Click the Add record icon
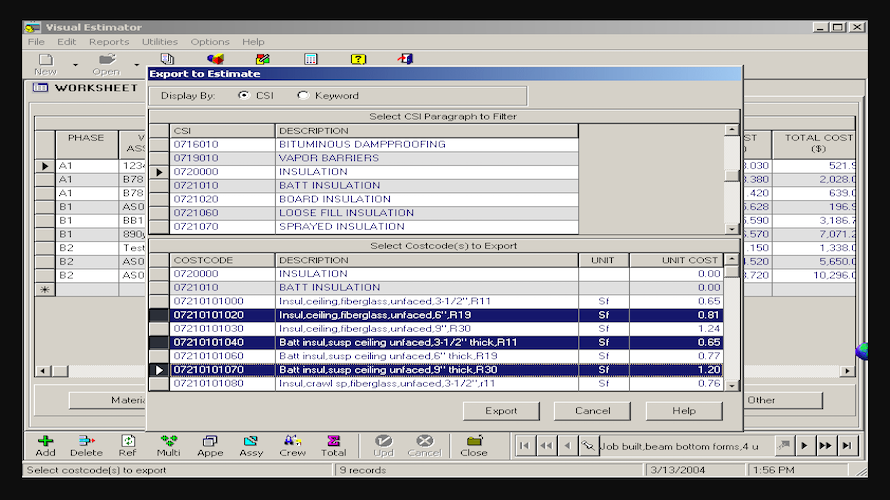The width and height of the screenshot is (890, 500). (x=45, y=445)
